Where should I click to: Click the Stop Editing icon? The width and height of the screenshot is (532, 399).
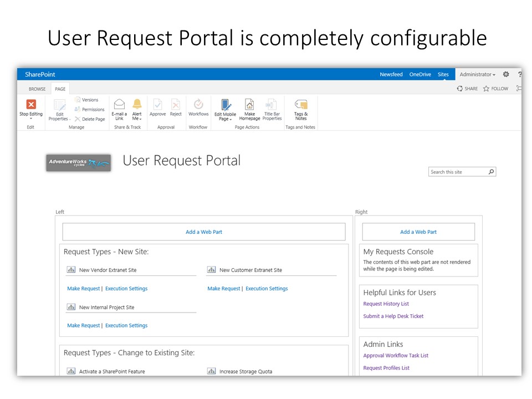(31, 104)
